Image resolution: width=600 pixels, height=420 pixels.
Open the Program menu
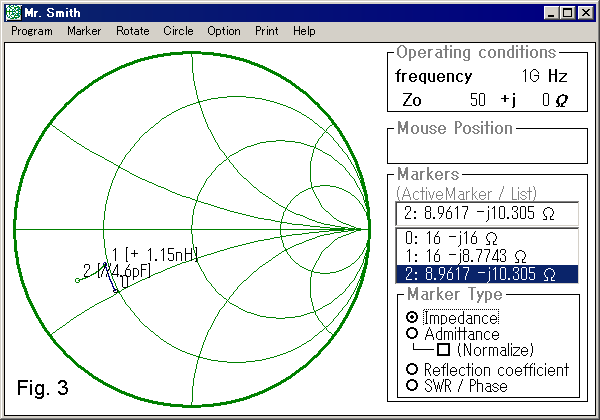tap(32, 31)
